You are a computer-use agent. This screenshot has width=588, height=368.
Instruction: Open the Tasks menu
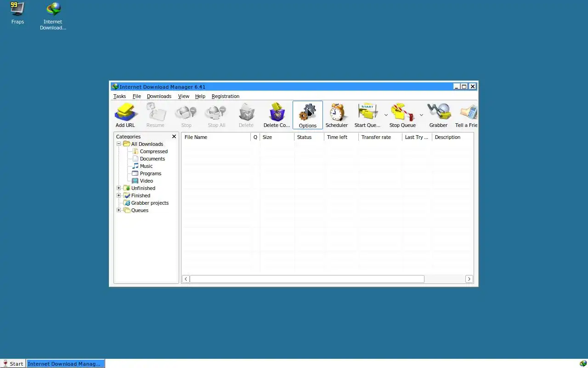[119, 96]
